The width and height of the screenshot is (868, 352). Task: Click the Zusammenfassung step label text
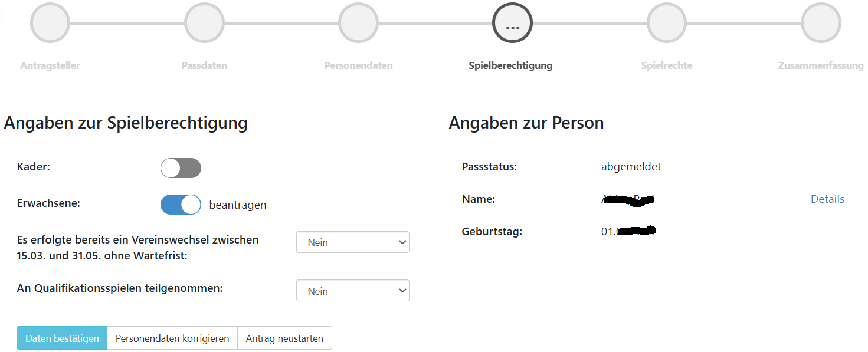tap(821, 65)
